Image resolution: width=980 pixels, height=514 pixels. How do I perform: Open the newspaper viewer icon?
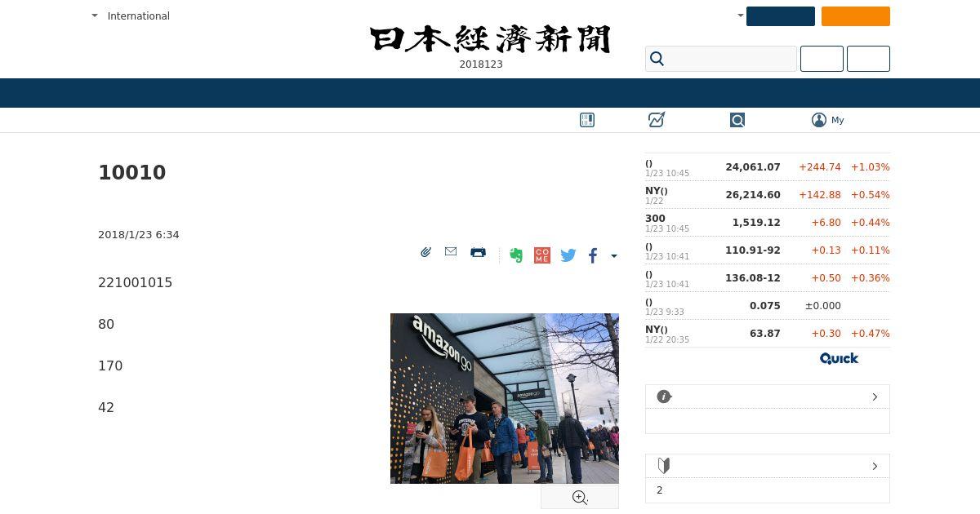click(587, 120)
